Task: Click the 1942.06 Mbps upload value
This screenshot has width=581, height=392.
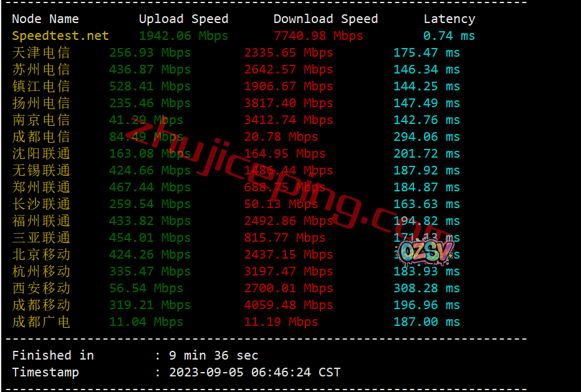Action: coord(183,36)
